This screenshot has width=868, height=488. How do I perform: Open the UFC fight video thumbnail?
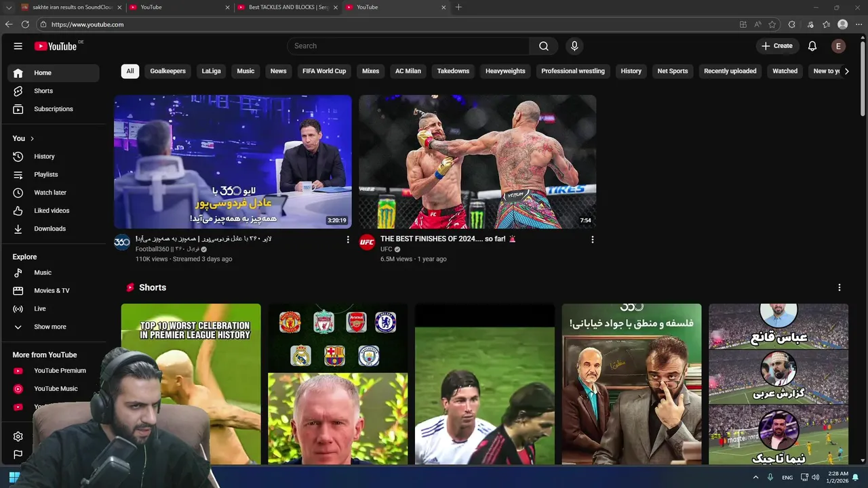pos(477,161)
